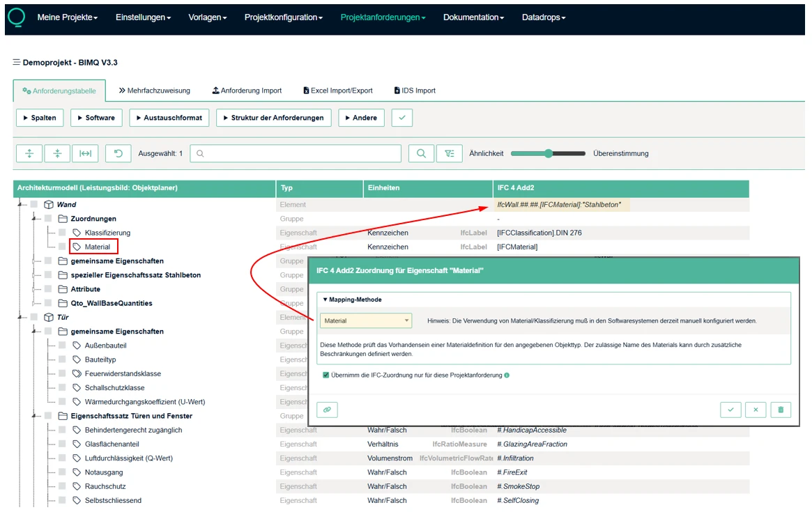The width and height of the screenshot is (812, 512).
Task: Open the Projektkonfiguration menu
Action: pos(283,17)
